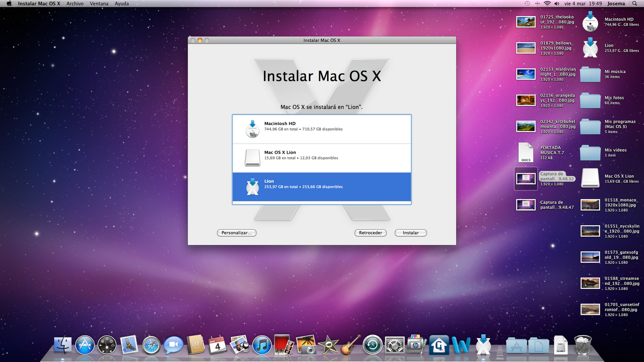Viewport: 644px width, 362px height.
Task: Click the volume icon in the menu bar
Action: 557,4
